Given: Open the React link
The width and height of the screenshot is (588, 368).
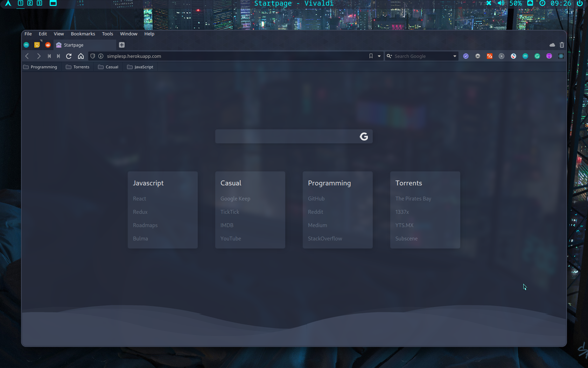Looking at the screenshot, I should point(139,199).
